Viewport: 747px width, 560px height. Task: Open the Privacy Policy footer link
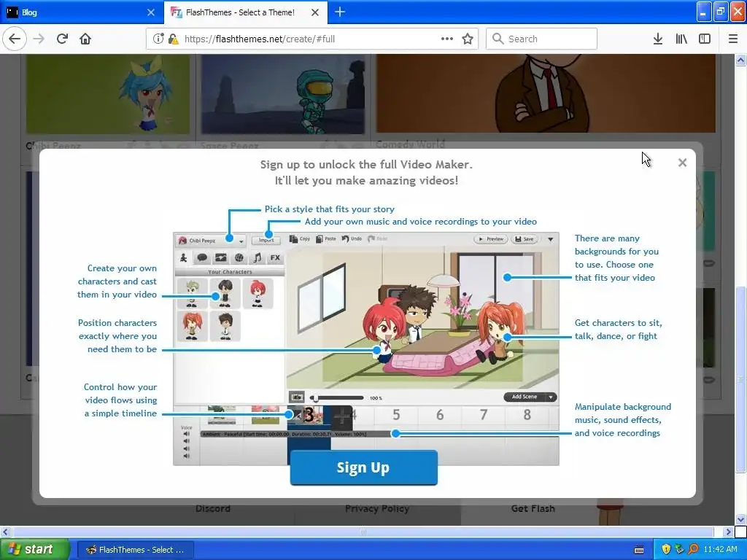377,508
